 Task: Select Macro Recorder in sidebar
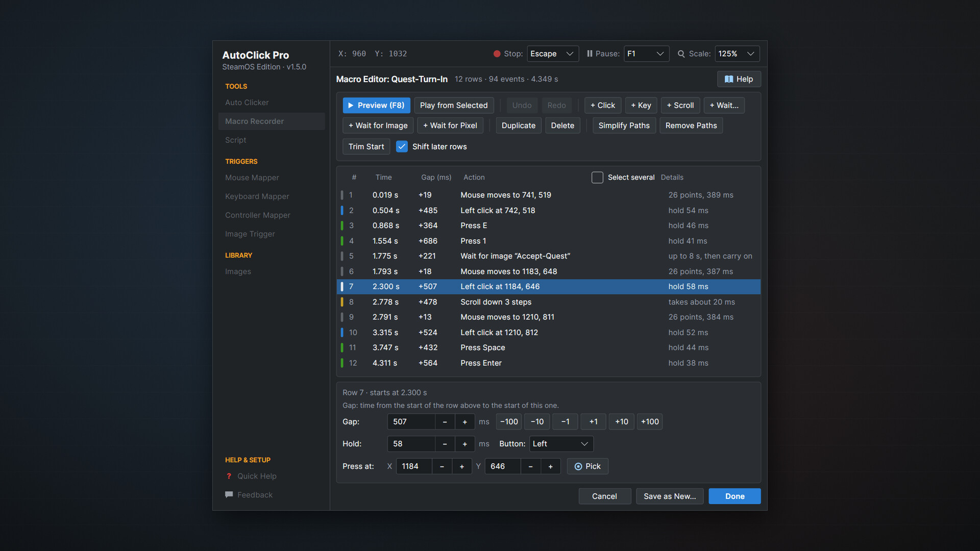(271, 121)
